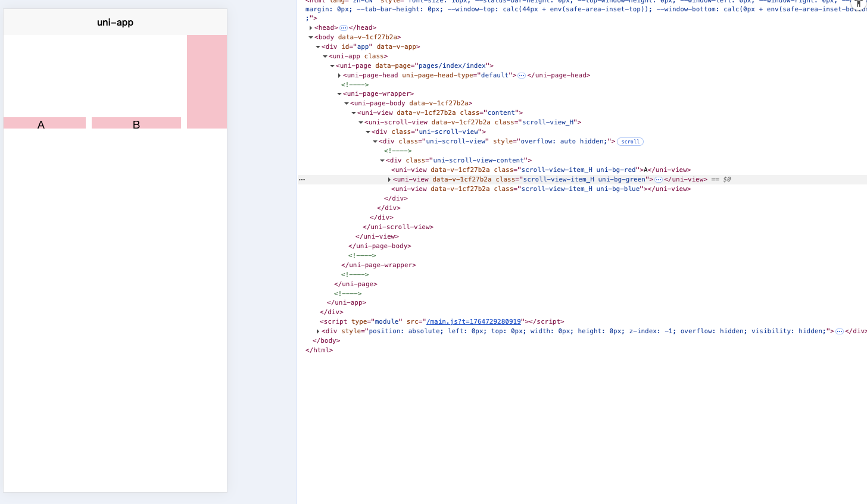Image resolution: width=867 pixels, height=504 pixels.
Task: Click the ellipsis badge in the hidden absolute div
Action: point(840,331)
